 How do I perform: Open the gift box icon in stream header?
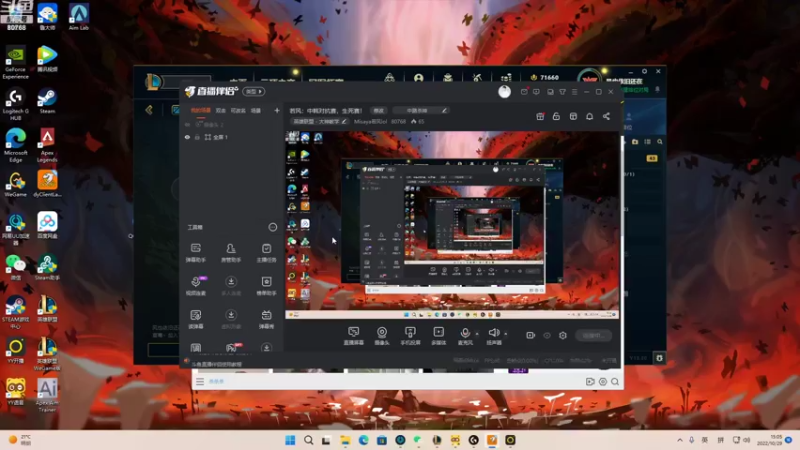pos(540,116)
